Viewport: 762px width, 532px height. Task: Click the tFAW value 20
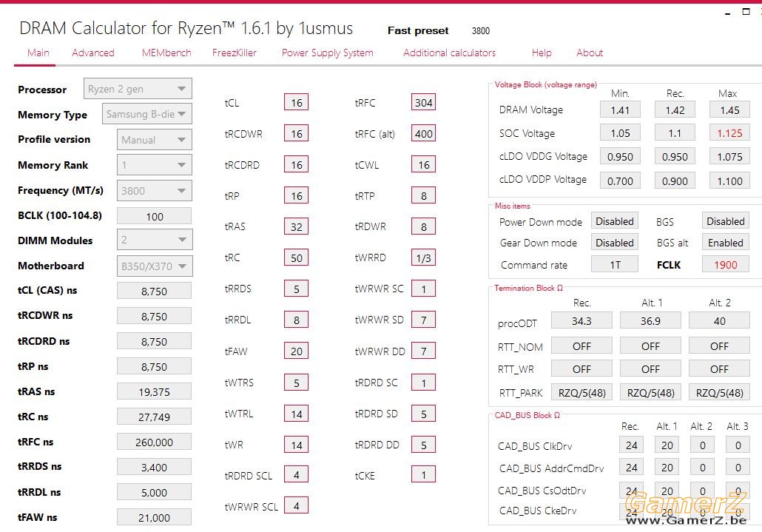[297, 351]
